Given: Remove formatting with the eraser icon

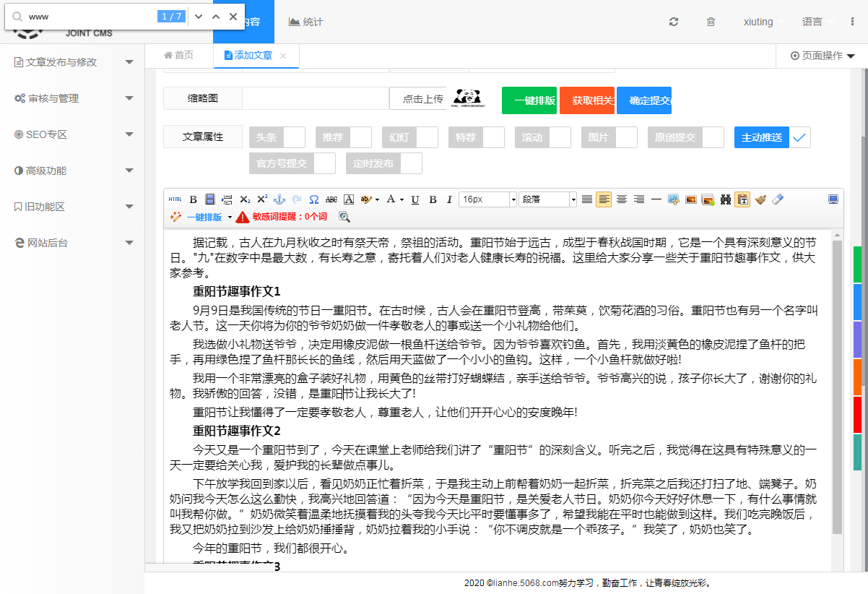Looking at the screenshot, I should click(777, 199).
